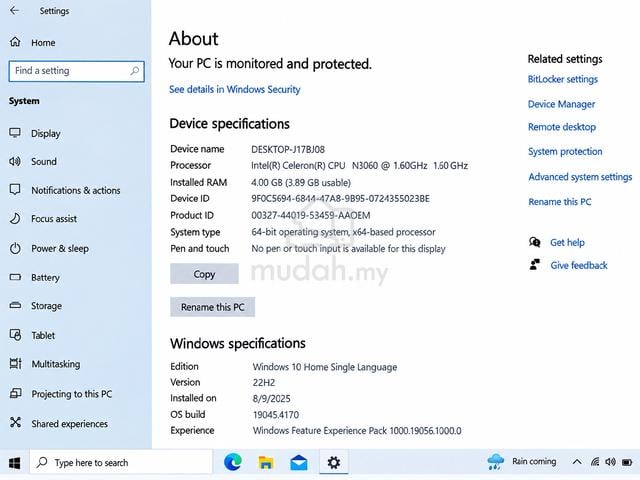The width and height of the screenshot is (640, 480).
Task: Open Advanced system settings link
Action: [x=580, y=177]
